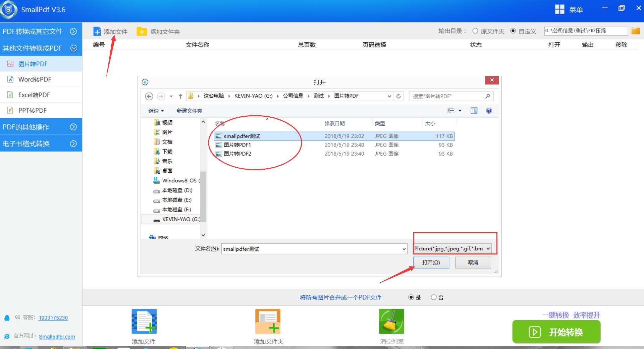
Task: Refresh the dialog folder view
Action: (x=398, y=96)
